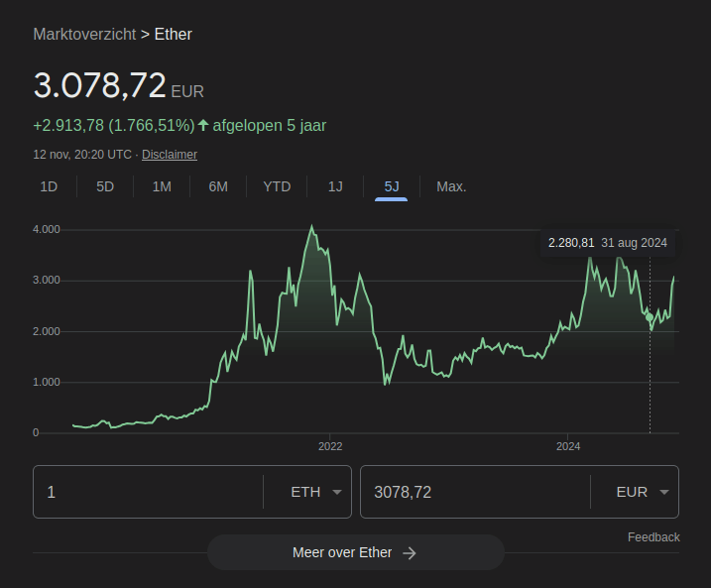The width and height of the screenshot is (711, 588).
Task: Select the YTD time range tab
Action: (x=277, y=186)
